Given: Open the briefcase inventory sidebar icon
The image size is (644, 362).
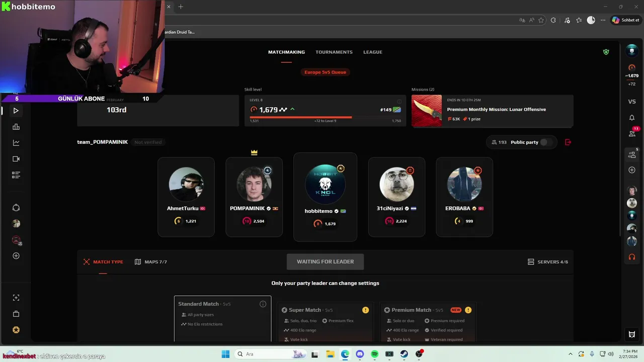Looking at the screenshot, I should (16, 314).
